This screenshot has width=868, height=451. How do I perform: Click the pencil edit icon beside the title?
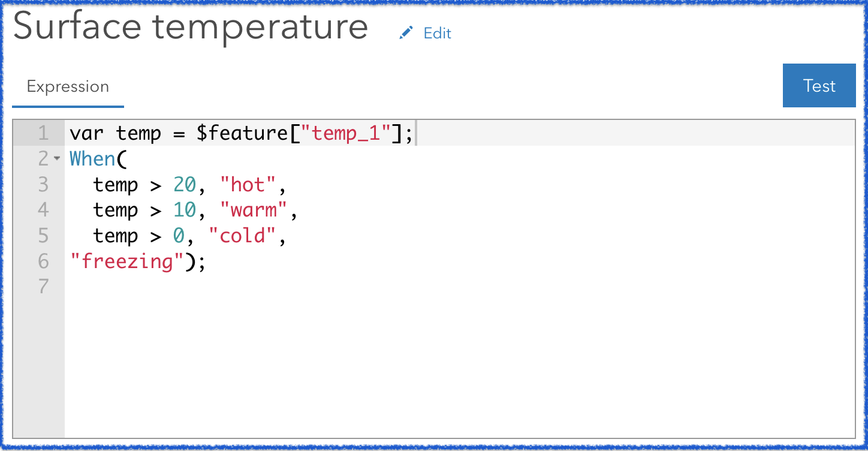[406, 33]
